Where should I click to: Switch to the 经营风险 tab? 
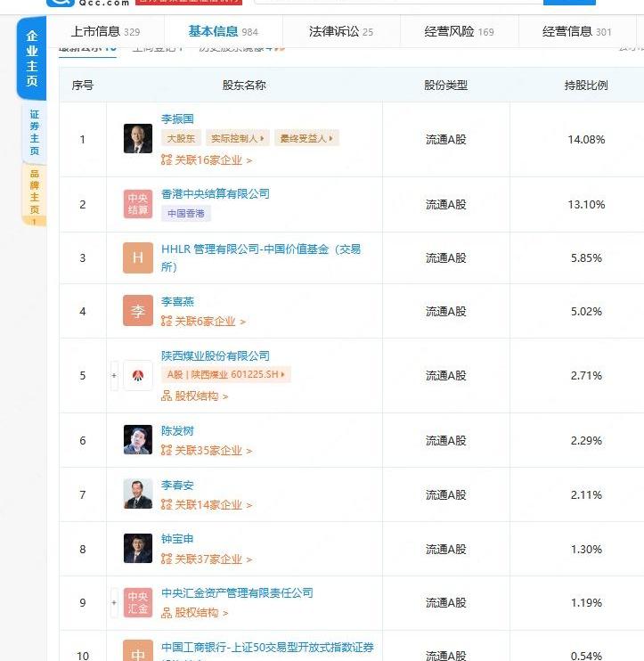(459, 31)
